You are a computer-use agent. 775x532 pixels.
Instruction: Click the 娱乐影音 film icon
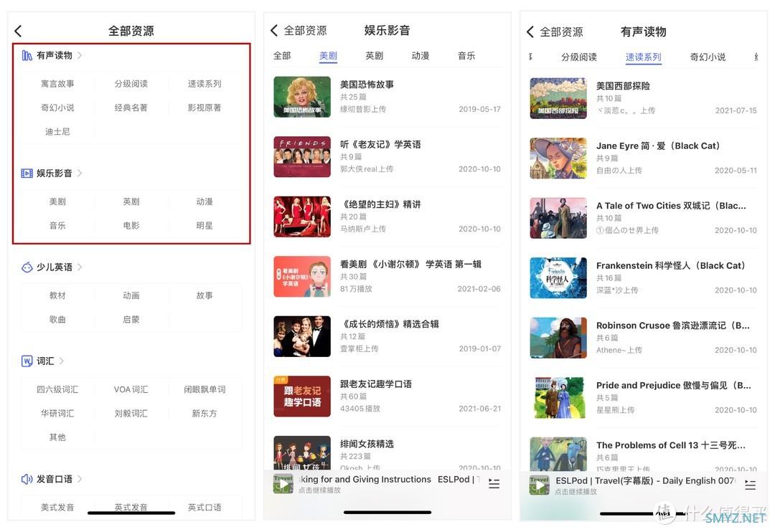coord(27,174)
